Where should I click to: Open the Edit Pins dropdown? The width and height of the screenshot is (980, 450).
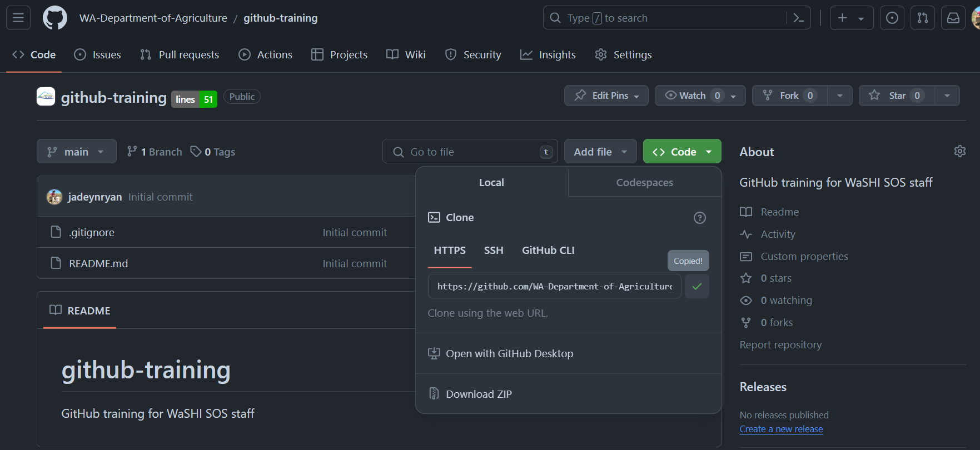[x=606, y=96]
